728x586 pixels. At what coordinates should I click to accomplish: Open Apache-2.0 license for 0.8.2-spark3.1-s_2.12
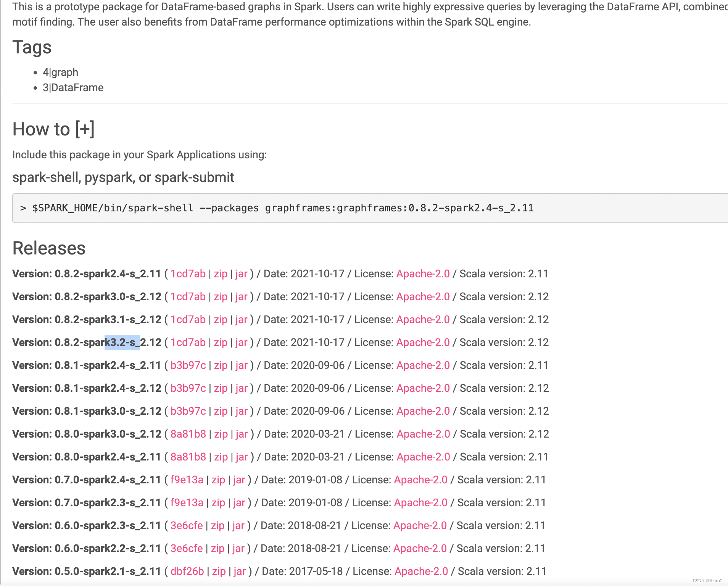[x=423, y=320]
